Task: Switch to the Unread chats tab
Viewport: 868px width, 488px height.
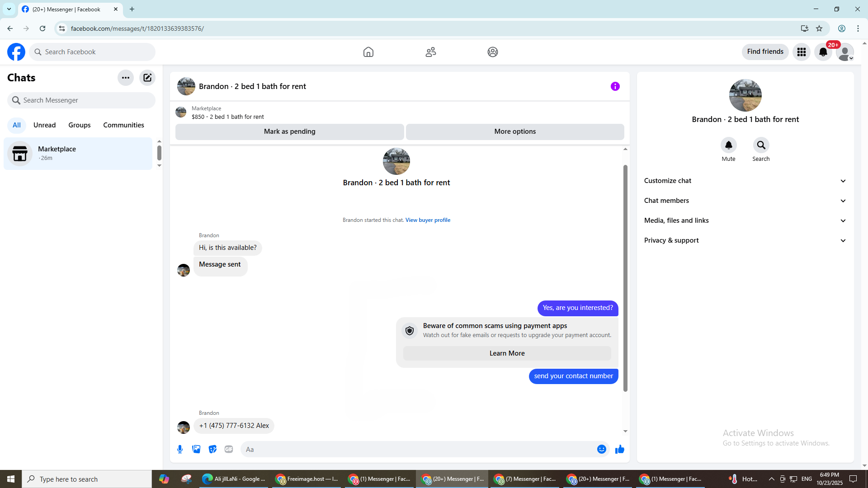Action: 44,125
